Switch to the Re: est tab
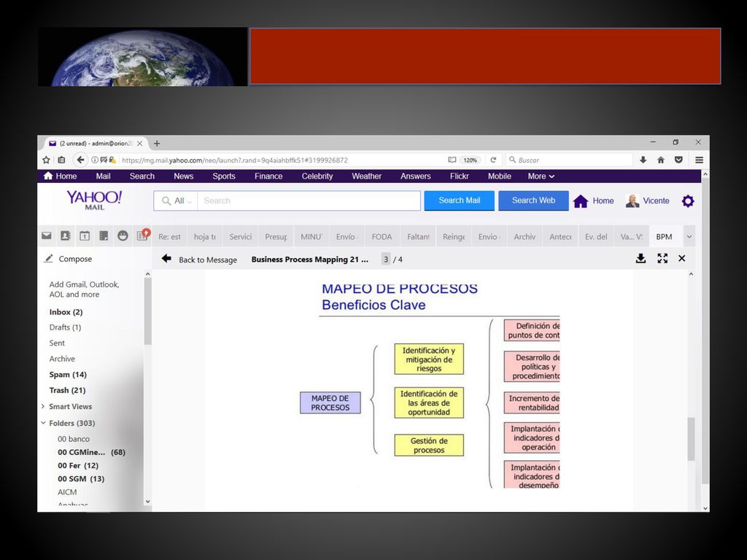The image size is (747, 560). 169,237
